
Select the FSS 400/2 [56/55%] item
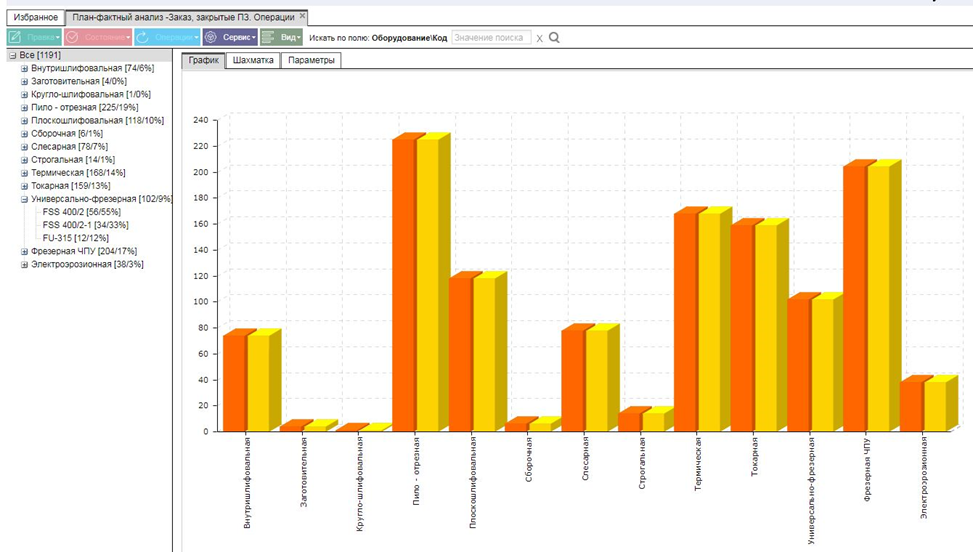tap(81, 212)
